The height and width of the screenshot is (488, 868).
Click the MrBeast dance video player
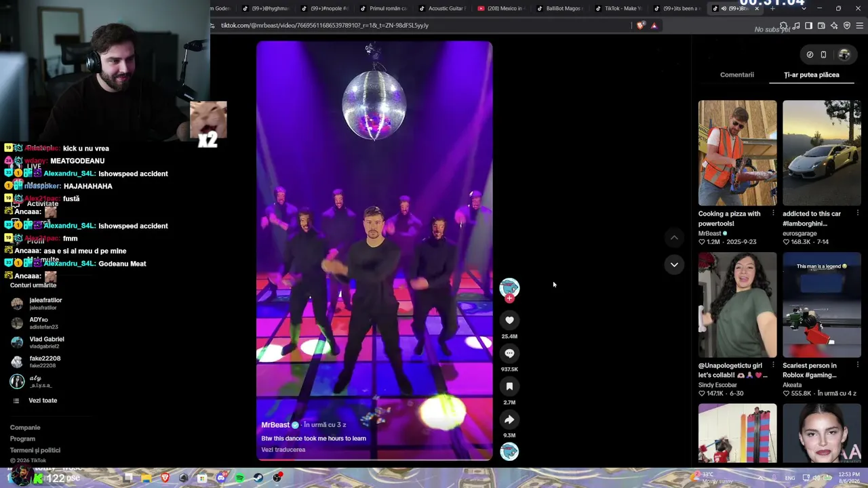click(x=374, y=251)
